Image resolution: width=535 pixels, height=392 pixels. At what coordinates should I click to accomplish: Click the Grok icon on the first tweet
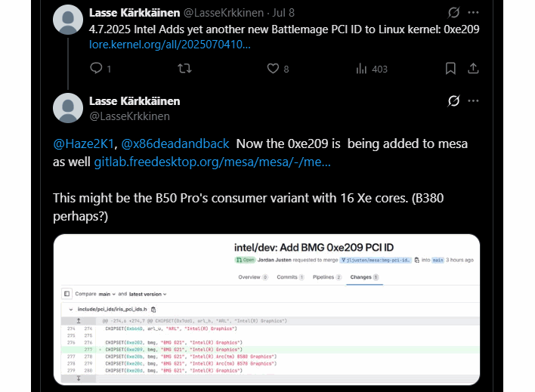454,13
